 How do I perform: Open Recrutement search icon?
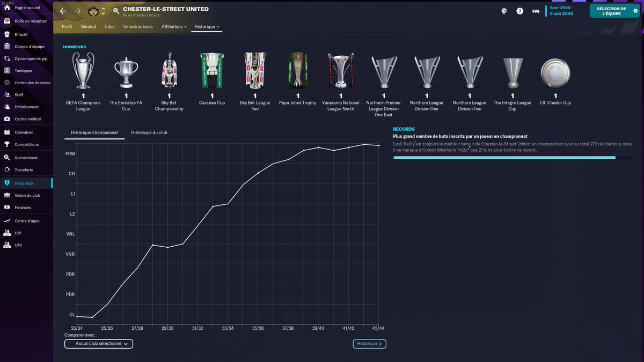pos(7,158)
